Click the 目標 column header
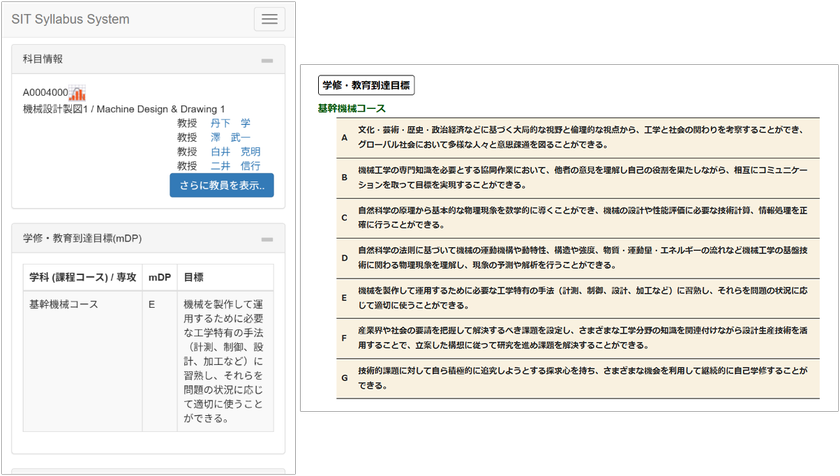Viewport: 840px width, 476px height. [226, 277]
